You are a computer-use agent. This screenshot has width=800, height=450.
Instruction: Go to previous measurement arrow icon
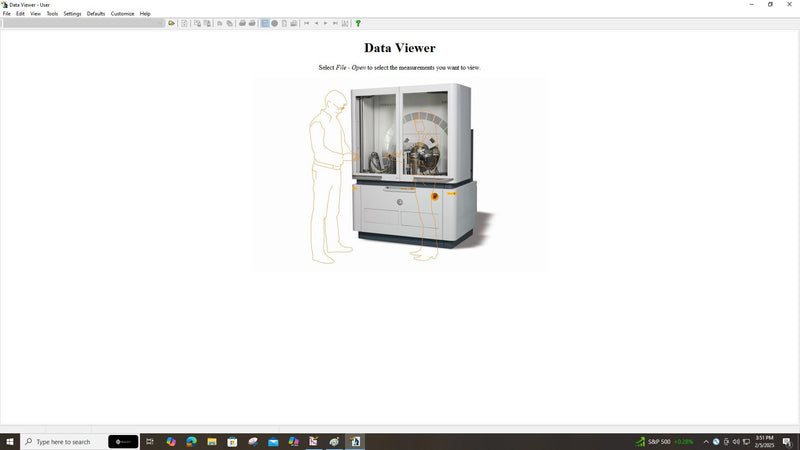tap(316, 23)
